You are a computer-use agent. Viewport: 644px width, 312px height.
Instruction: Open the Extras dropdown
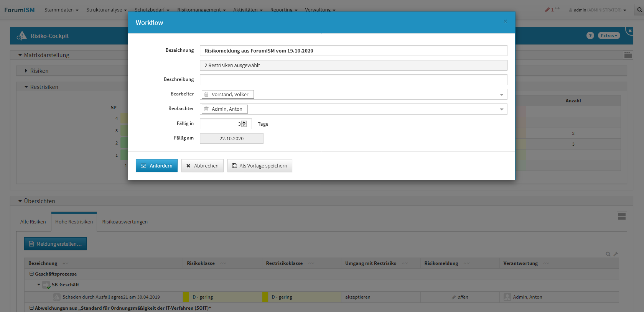(x=609, y=36)
